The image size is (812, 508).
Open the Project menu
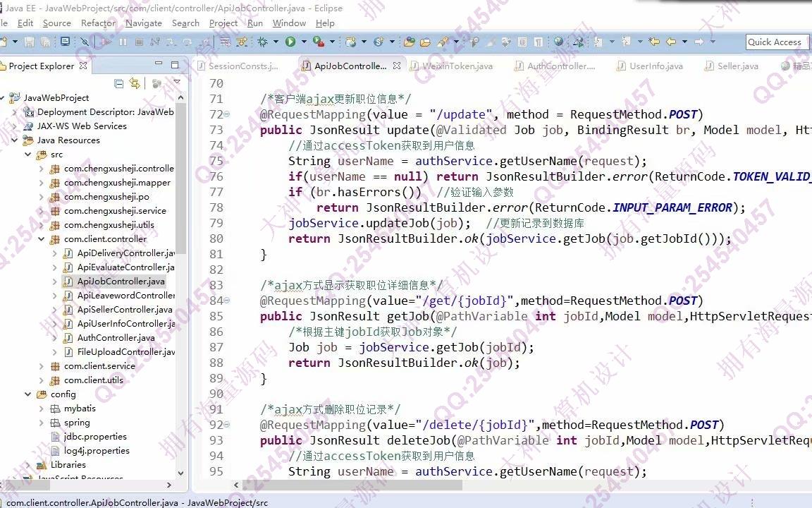coord(223,23)
